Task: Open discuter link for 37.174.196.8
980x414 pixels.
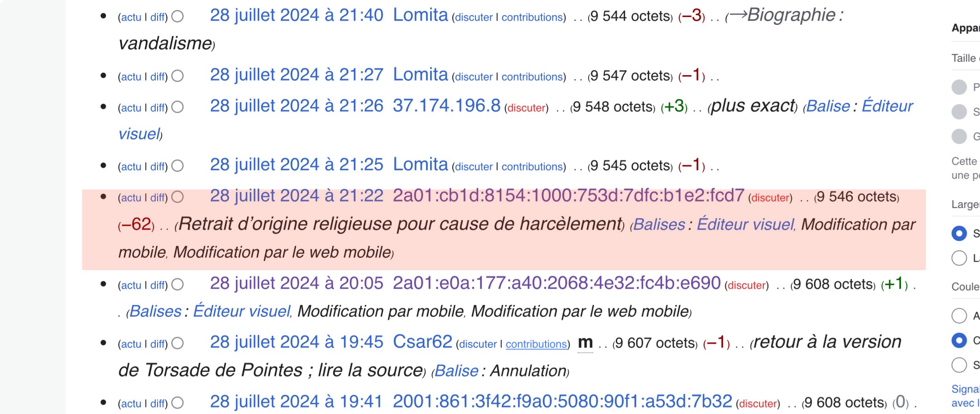Action: (x=526, y=108)
